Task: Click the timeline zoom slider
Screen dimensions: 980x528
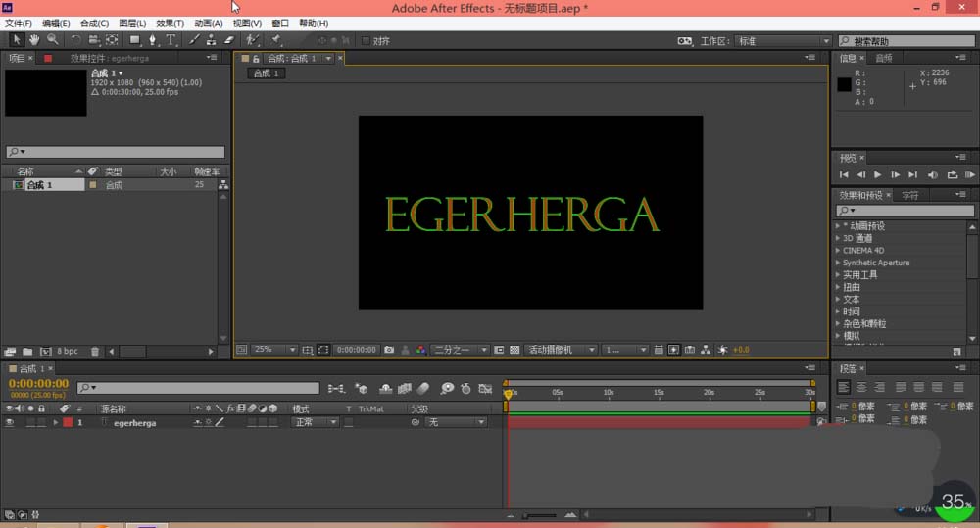Action: pos(540,515)
